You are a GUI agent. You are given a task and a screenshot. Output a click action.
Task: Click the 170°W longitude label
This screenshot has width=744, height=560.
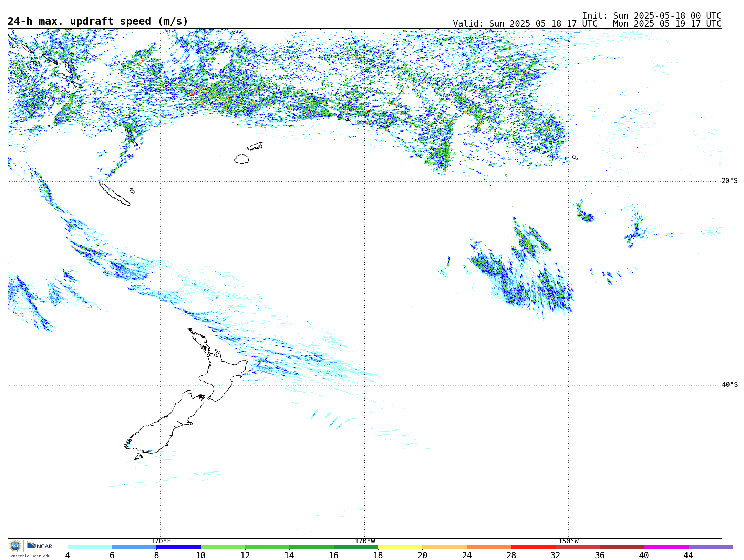pyautogui.click(x=365, y=541)
